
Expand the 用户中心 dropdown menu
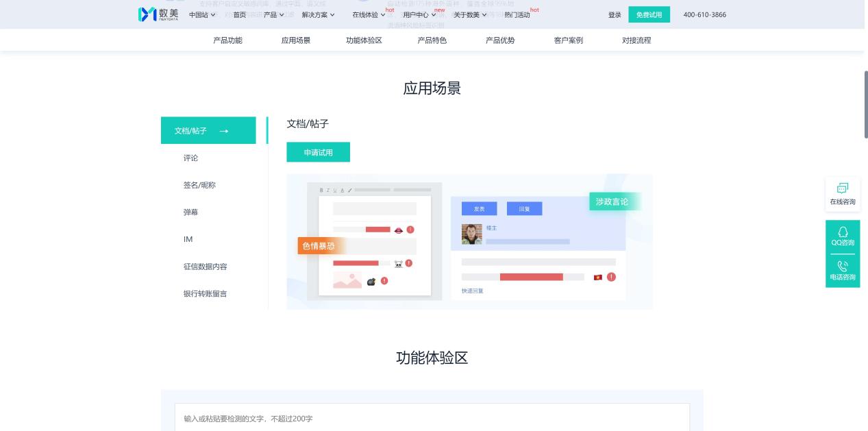(419, 14)
